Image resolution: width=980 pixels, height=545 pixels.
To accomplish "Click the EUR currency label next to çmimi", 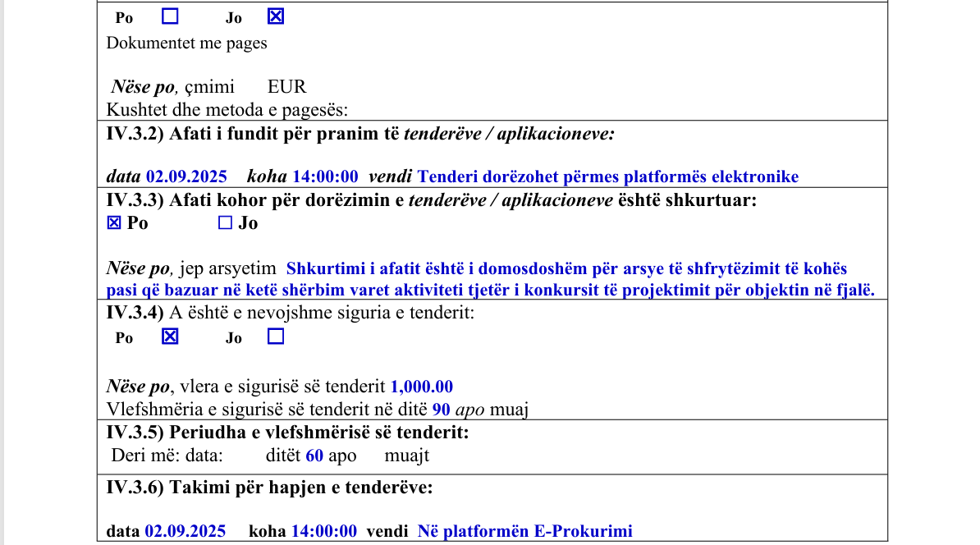I will [286, 87].
